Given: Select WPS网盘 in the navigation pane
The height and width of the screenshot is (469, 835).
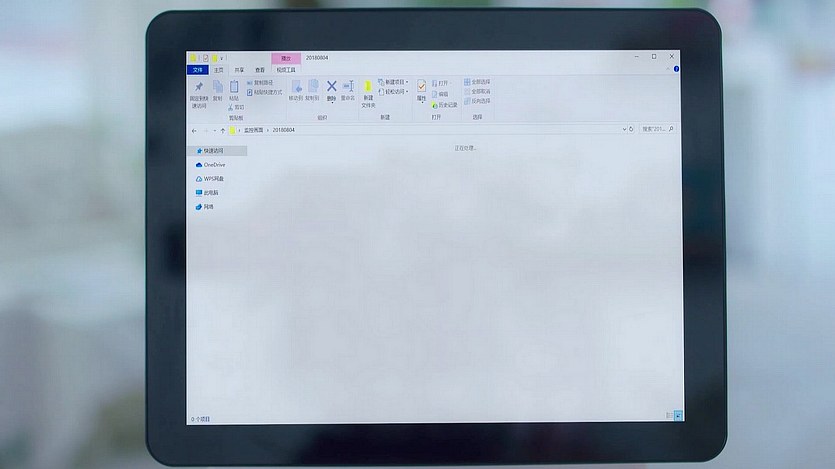Looking at the screenshot, I should 210,179.
